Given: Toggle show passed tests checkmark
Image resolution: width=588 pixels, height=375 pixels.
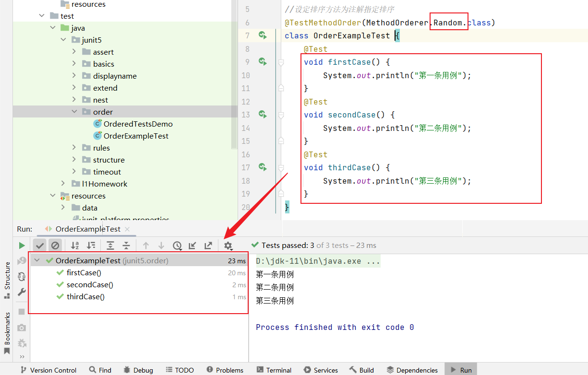Looking at the screenshot, I should point(40,246).
